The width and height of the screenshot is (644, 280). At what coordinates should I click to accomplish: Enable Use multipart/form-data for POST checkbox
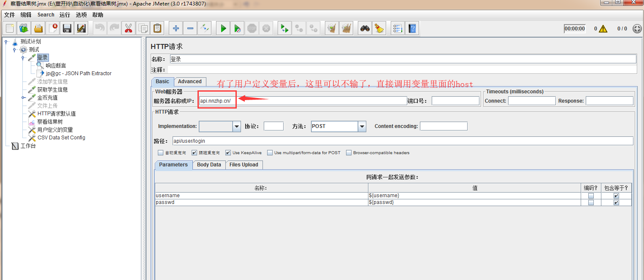tap(270, 153)
